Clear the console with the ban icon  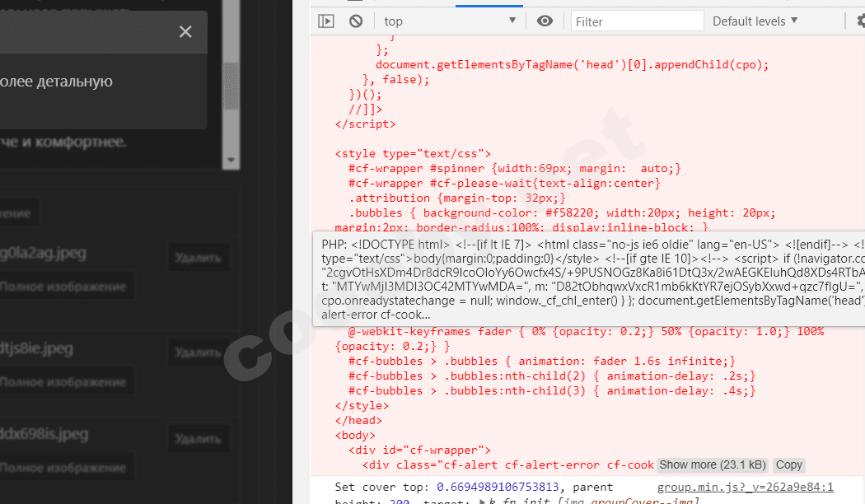pyautogui.click(x=356, y=21)
